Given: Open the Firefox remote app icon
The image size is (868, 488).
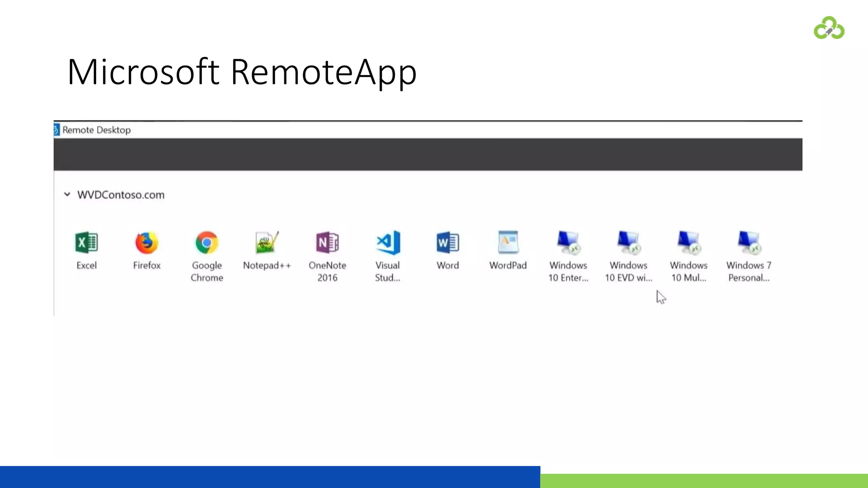Looking at the screenshot, I should click(147, 243).
